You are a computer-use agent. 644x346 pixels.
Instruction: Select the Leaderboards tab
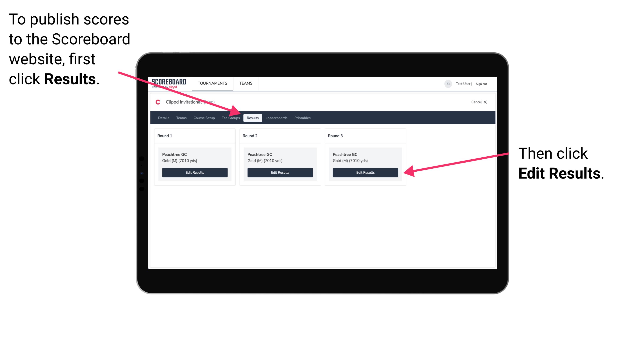pos(277,118)
